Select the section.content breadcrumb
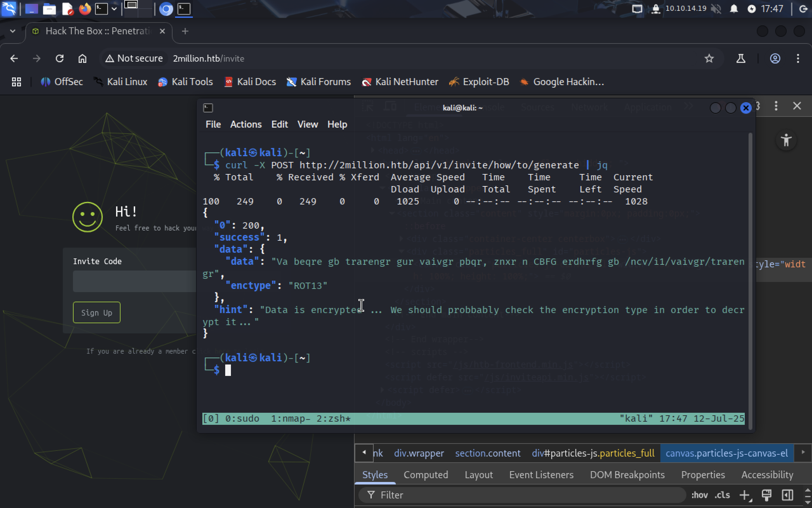This screenshot has height=508, width=812. (x=488, y=453)
